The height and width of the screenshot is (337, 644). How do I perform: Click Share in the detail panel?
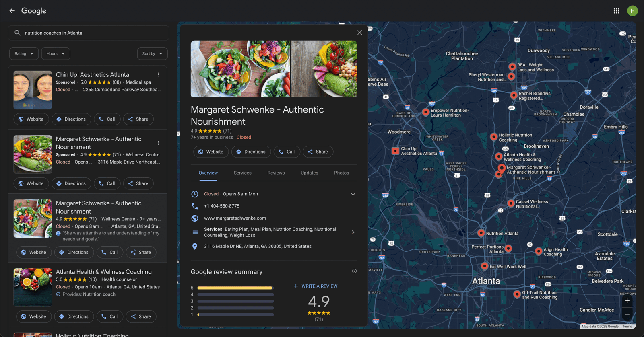[x=318, y=152]
